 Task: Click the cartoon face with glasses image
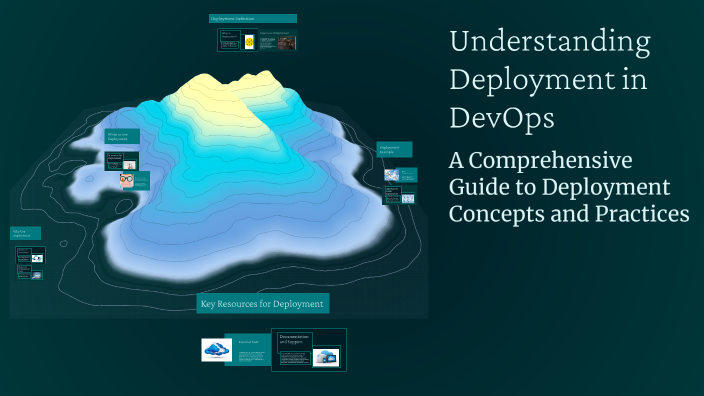click(x=126, y=180)
